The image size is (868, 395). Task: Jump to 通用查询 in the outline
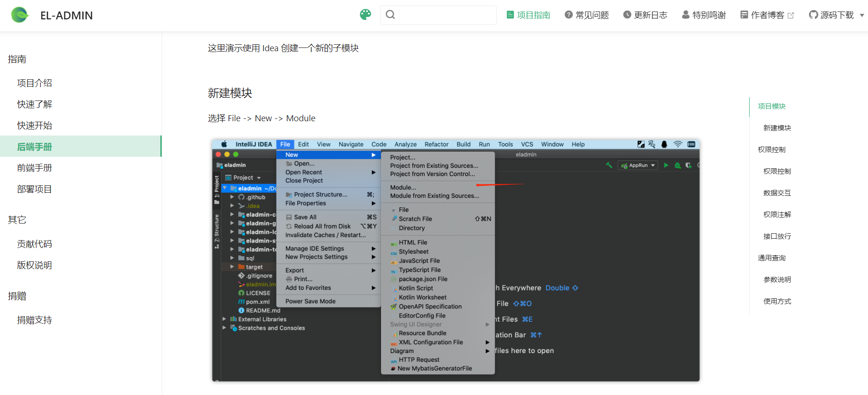coord(772,258)
